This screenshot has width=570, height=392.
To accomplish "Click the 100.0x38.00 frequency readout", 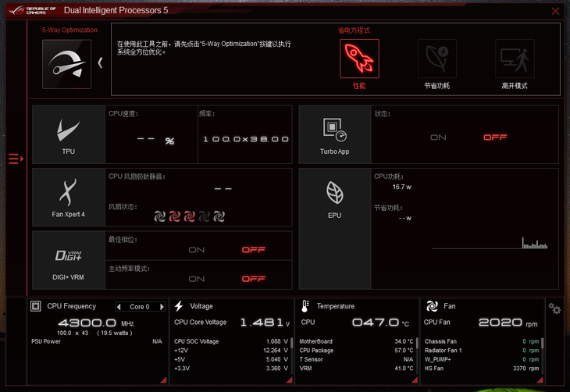I will 246,139.
